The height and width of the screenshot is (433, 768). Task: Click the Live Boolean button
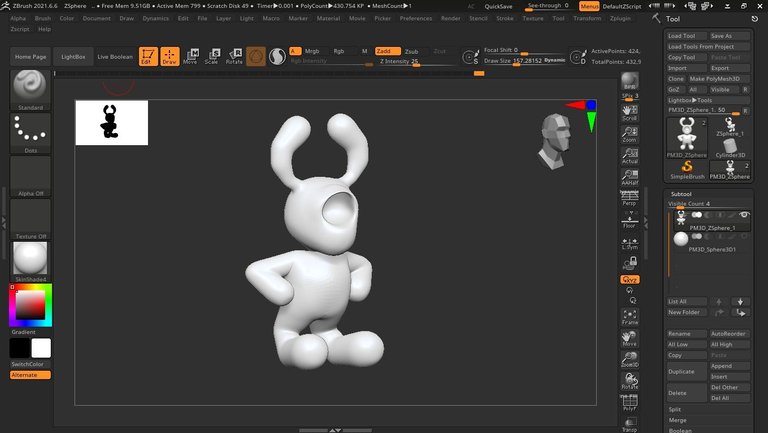(x=115, y=56)
